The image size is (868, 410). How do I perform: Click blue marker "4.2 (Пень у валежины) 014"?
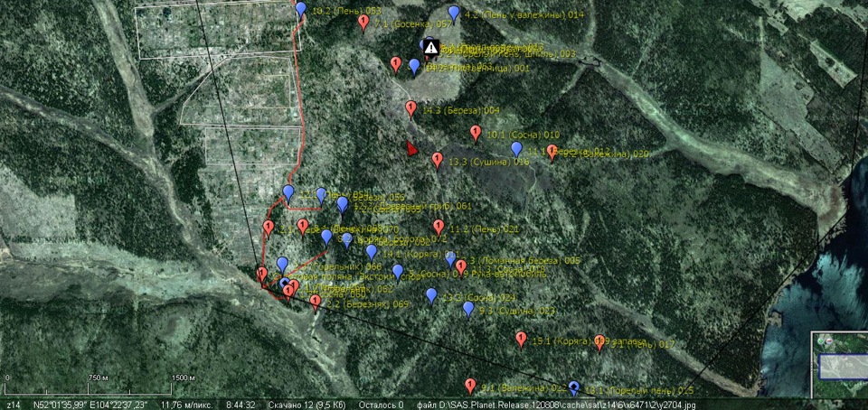pyautogui.click(x=454, y=14)
